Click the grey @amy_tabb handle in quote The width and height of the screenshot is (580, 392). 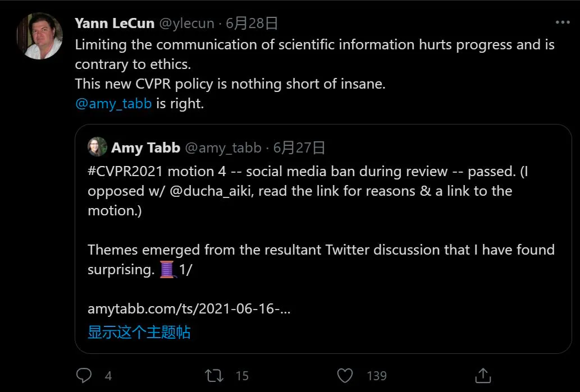[223, 147]
